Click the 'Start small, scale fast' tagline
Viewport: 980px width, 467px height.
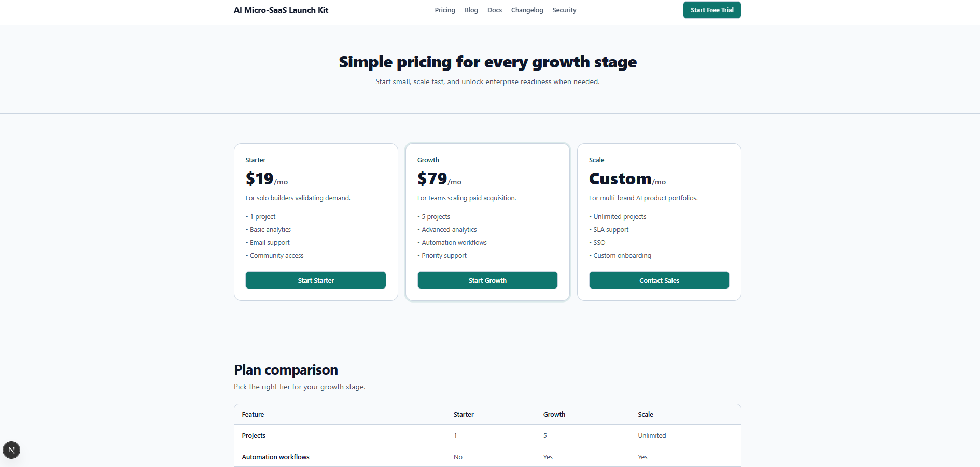487,82
